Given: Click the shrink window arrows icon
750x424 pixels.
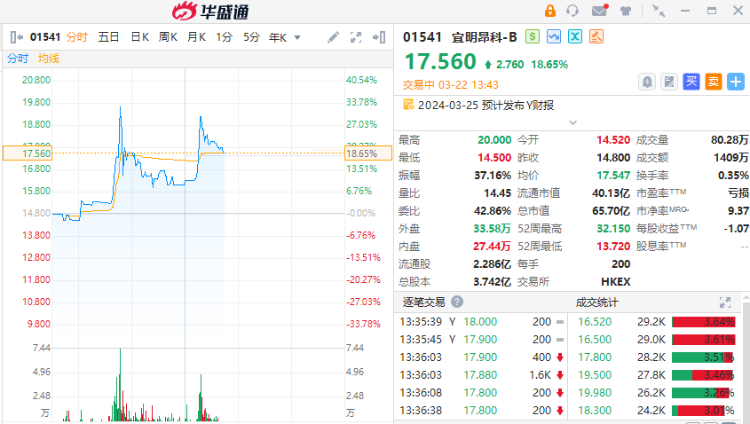Looking at the screenshot, I should pos(659,11).
